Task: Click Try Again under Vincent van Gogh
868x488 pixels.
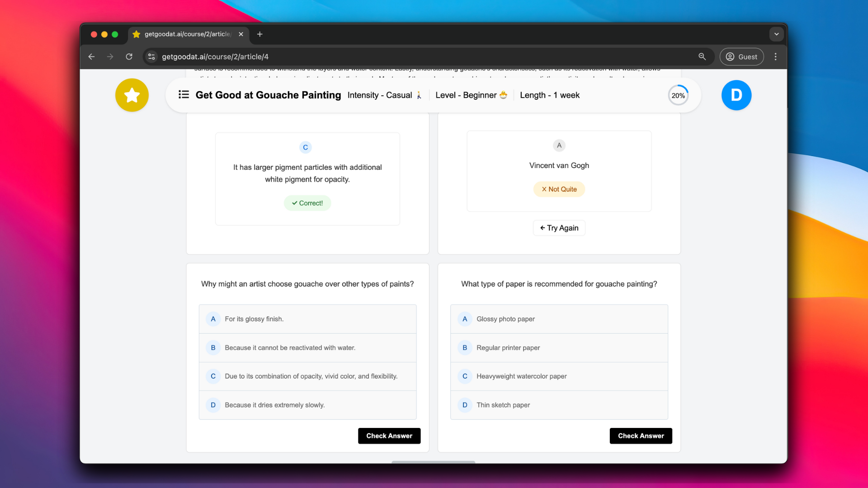Action: point(559,228)
